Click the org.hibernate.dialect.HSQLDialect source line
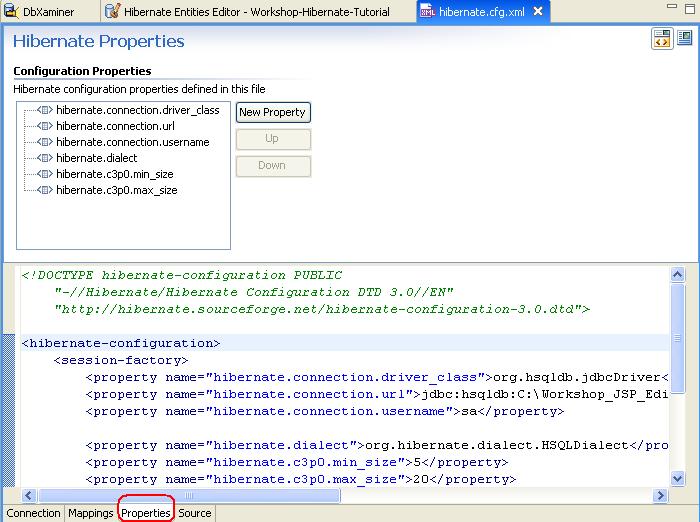This screenshot has width=700, height=522. [x=377, y=445]
